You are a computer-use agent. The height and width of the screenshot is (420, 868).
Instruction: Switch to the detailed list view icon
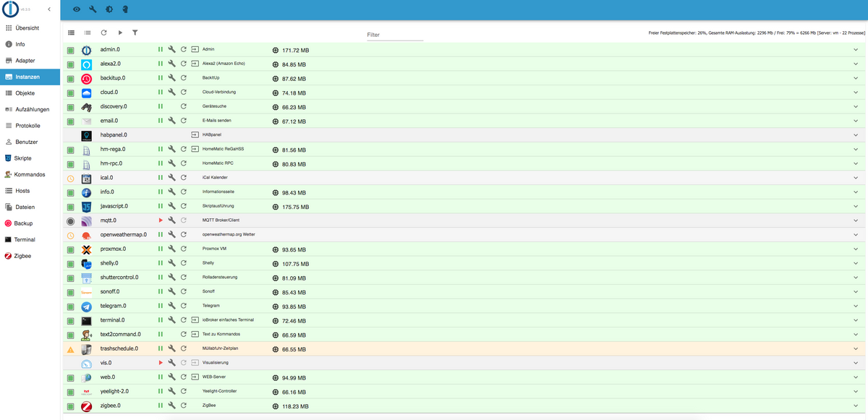[x=71, y=33]
